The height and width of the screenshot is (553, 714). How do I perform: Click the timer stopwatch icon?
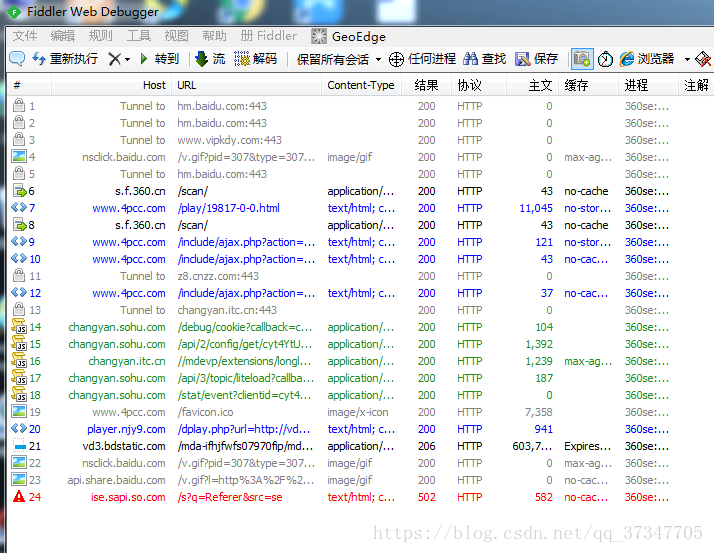click(x=605, y=59)
